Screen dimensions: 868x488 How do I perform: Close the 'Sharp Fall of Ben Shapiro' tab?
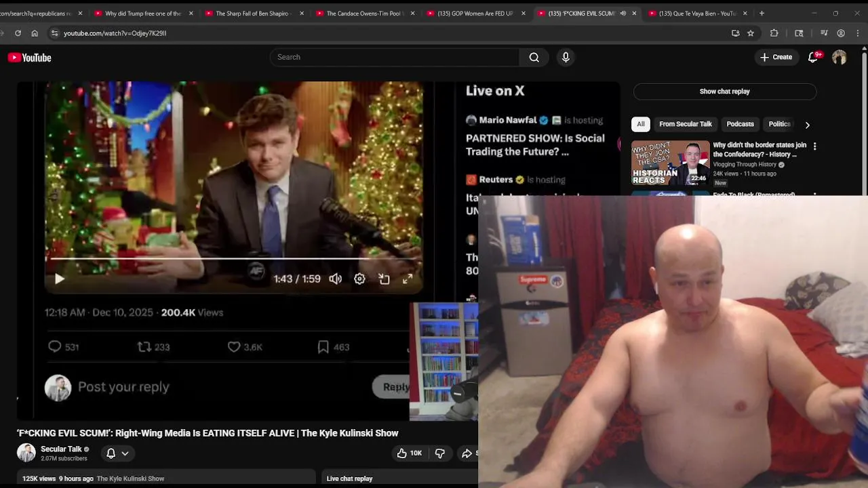point(302,13)
